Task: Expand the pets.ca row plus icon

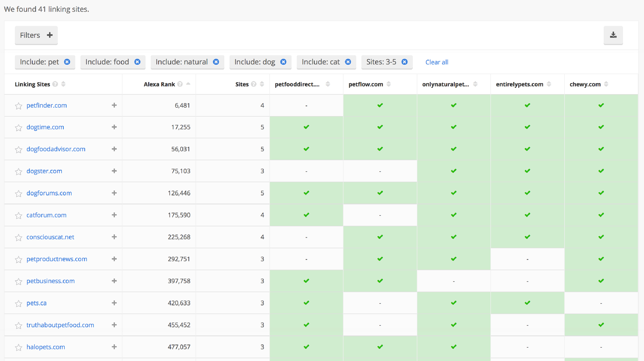Action: (114, 303)
